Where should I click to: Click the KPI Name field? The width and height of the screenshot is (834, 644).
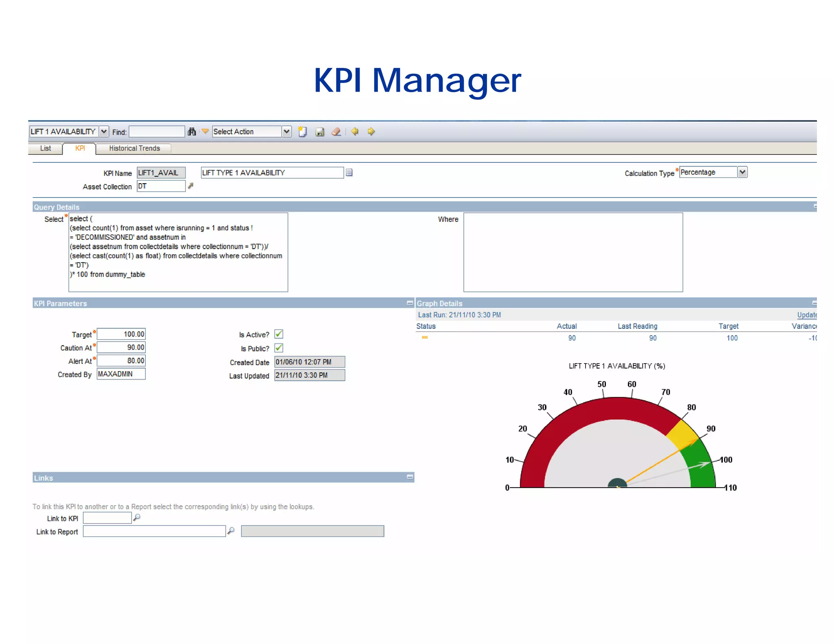(161, 173)
